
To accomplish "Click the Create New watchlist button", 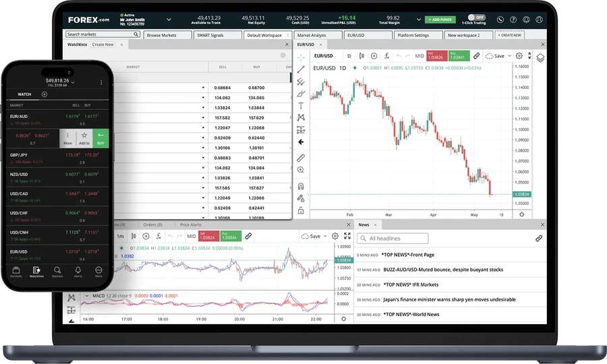I will [103, 44].
